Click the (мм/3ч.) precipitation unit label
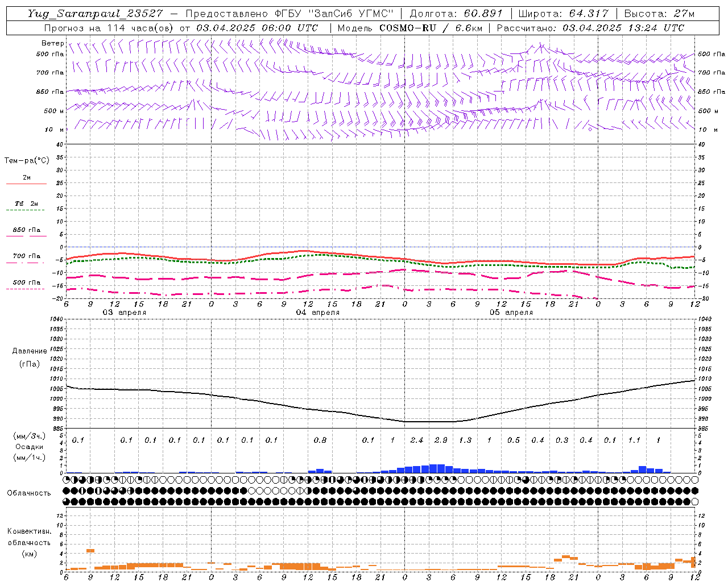 (x=29, y=436)
